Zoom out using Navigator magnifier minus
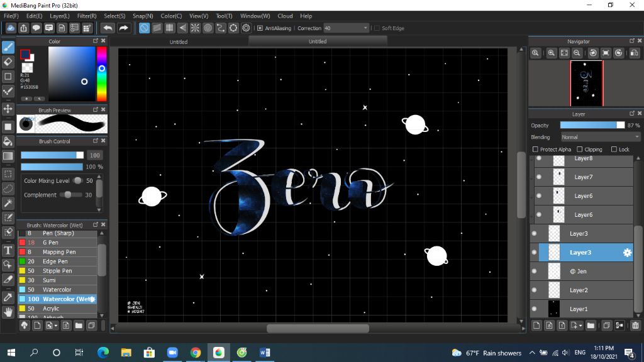Screen dimensions: 644x362 pyautogui.click(x=577, y=53)
